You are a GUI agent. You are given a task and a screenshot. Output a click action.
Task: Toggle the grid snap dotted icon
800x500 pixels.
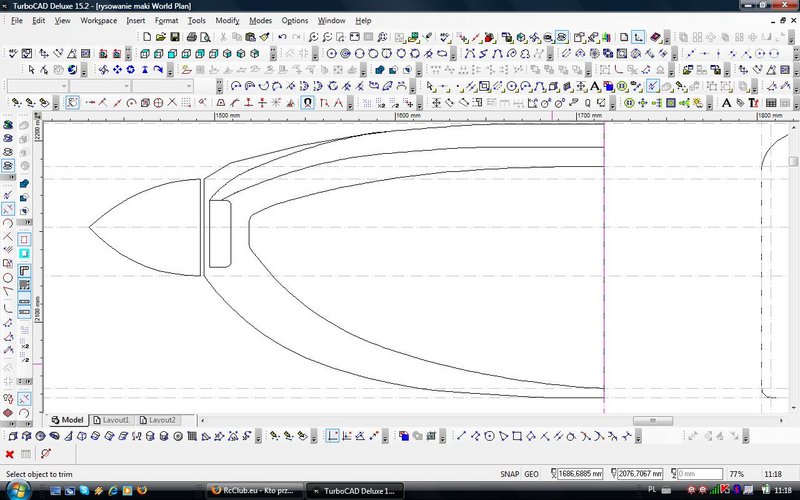[186, 103]
